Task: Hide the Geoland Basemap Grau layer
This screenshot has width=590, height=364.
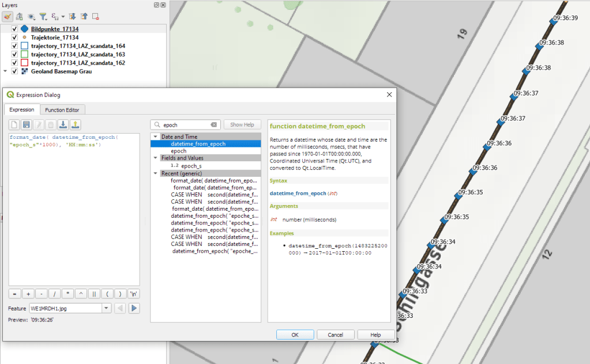Action: 14,71
